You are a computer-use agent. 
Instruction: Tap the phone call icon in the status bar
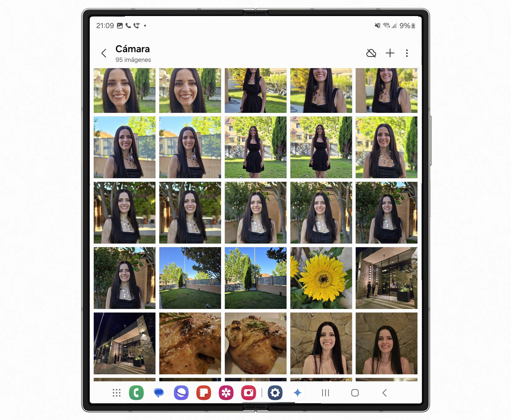click(128, 26)
